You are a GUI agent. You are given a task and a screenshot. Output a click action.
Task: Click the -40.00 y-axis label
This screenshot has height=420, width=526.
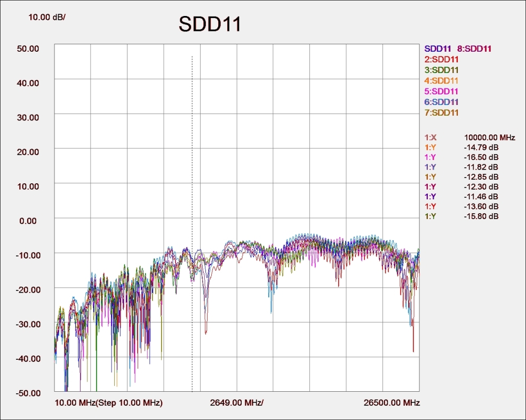(x=28, y=359)
